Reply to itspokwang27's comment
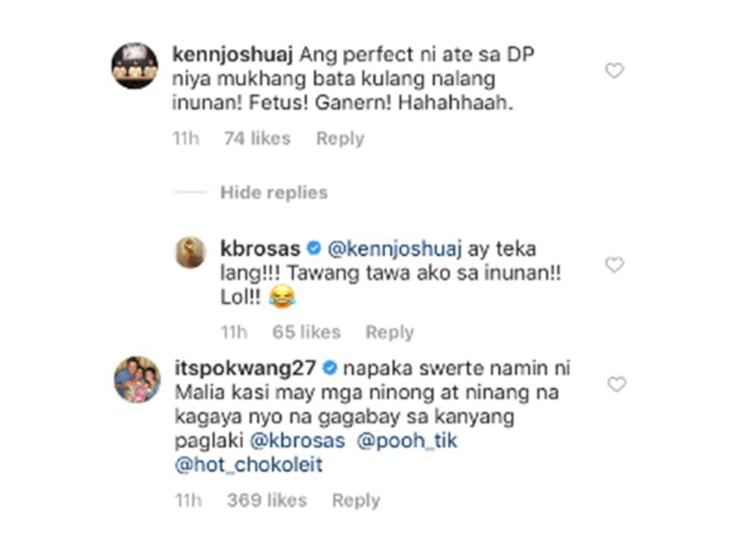Viewport: 747px width, 560px height. click(356, 500)
